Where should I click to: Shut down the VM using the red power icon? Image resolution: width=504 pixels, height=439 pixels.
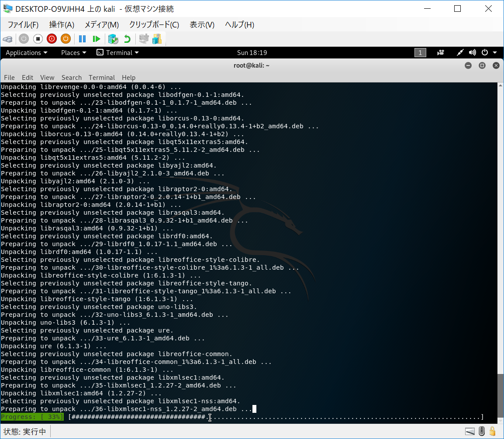click(x=52, y=39)
